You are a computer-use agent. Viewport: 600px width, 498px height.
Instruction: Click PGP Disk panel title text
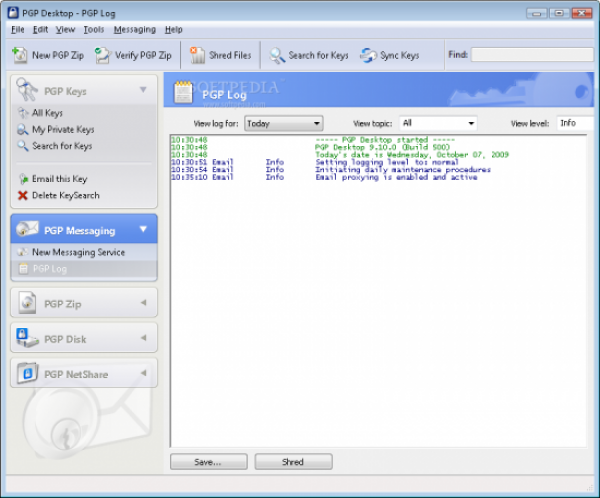[65, 339]
